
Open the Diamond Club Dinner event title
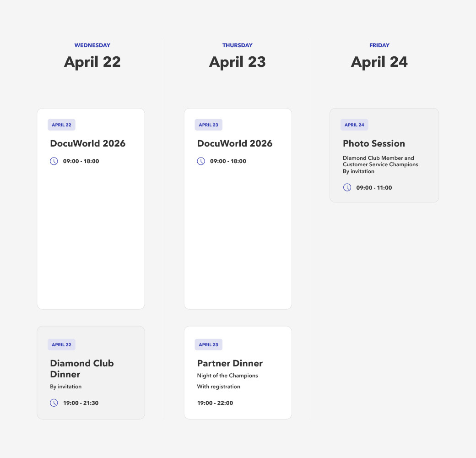click(81, 369)
